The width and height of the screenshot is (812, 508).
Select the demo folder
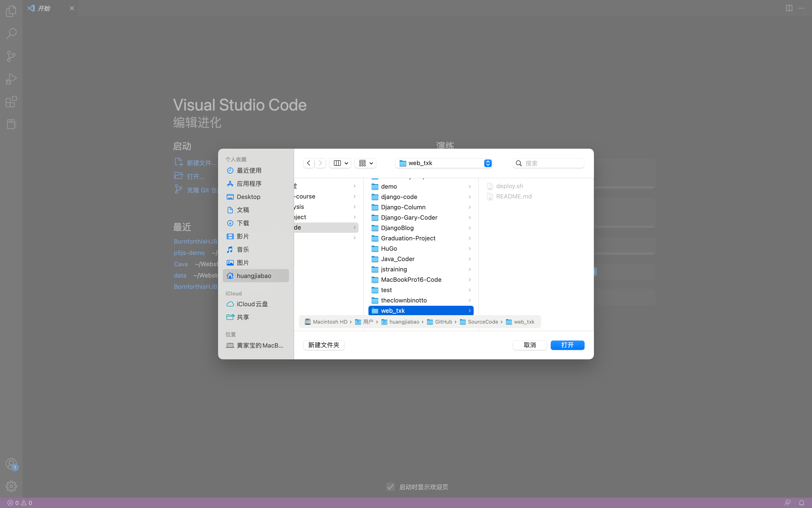(421, 187)
